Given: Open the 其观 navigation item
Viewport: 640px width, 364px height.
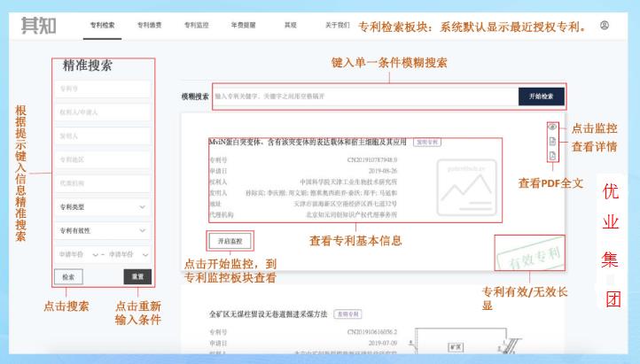Looking at the screenshot, I should coord(291,26).
